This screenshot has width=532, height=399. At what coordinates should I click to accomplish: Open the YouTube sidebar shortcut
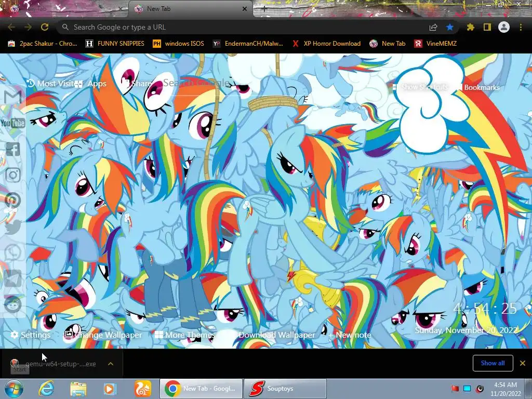tap(13, 123)
